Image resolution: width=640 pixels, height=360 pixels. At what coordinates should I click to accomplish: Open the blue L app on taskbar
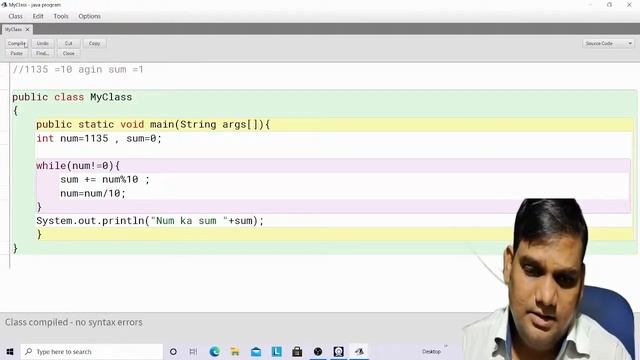tap(277, 351)
